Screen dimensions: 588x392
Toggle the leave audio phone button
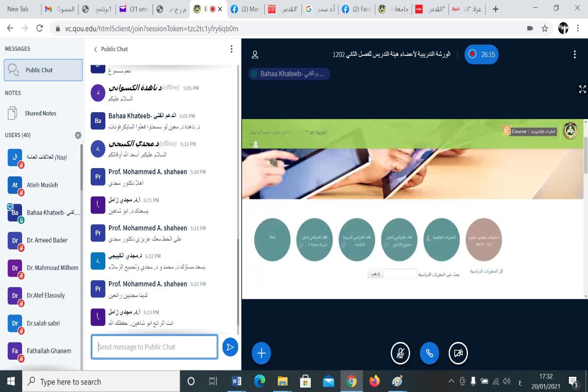429,353
